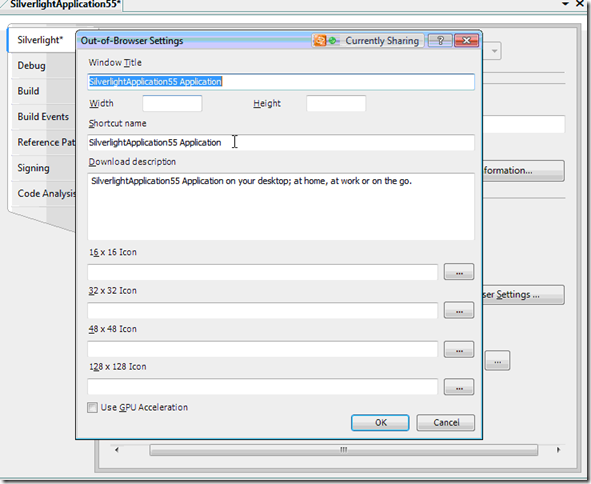591x484 pixels.
Task: Browse for the 48 x 48 icon file
Action: (x=459, y=349)
